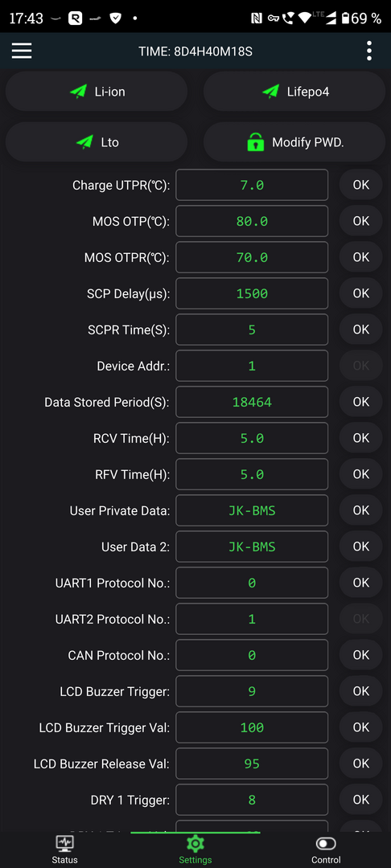Image resolution: width=391 pixels, height=868 pixels.
Task: Edit the User Private Data JK-BMS field
Action: tap(252, 510)
